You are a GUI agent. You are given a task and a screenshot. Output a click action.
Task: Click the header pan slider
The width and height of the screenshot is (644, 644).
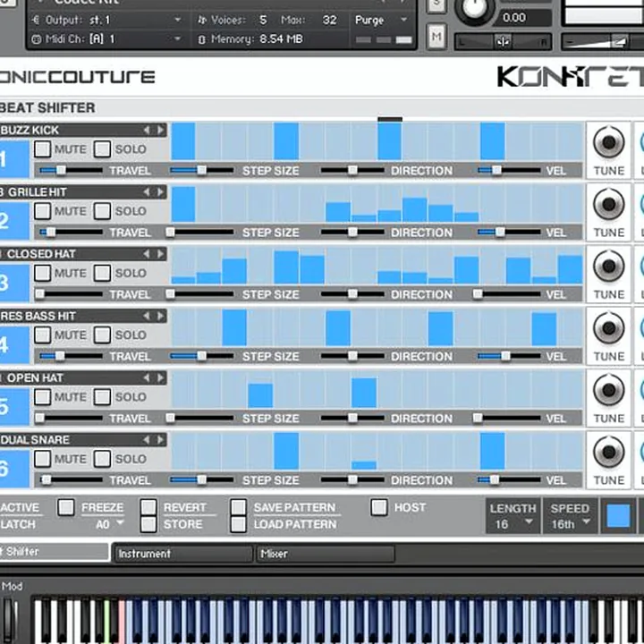[x=503, y=42]
